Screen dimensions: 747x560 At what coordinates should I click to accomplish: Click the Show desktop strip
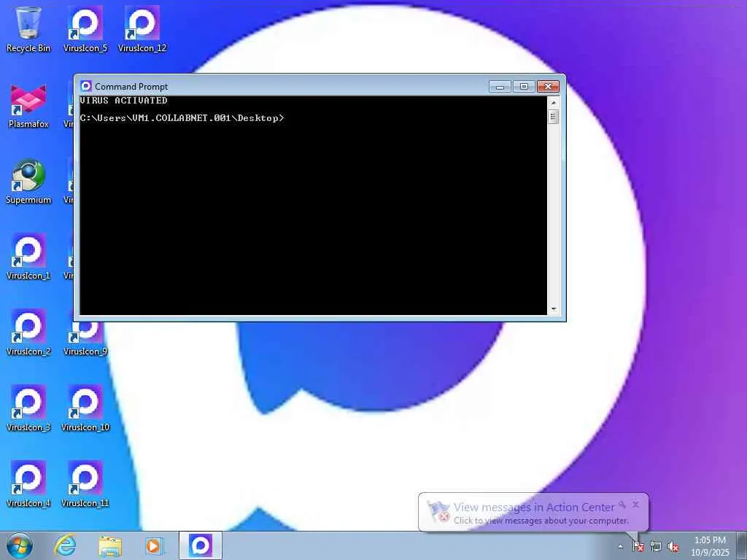[741, 545]
